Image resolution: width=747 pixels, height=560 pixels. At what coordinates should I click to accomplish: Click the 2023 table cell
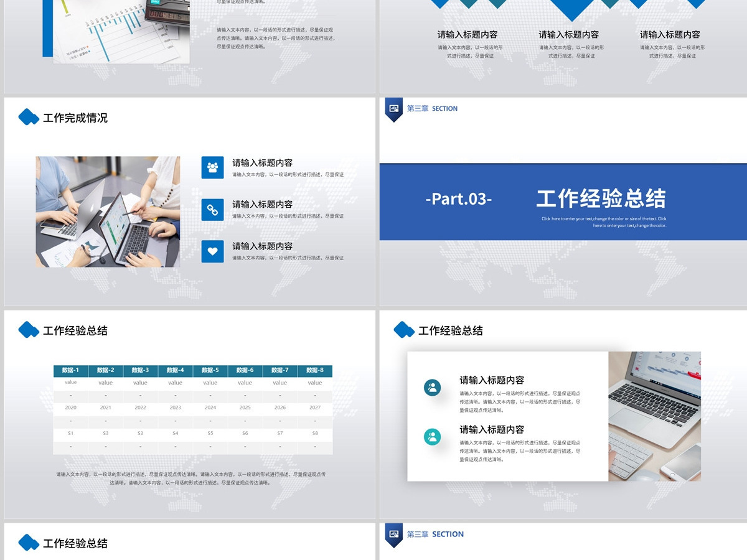pos(176,408)
